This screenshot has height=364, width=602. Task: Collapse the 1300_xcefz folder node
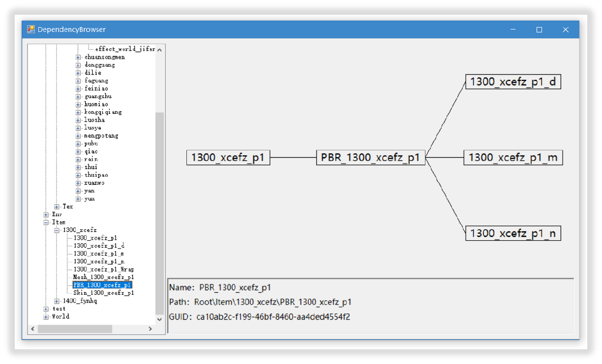tap(57, 230)
